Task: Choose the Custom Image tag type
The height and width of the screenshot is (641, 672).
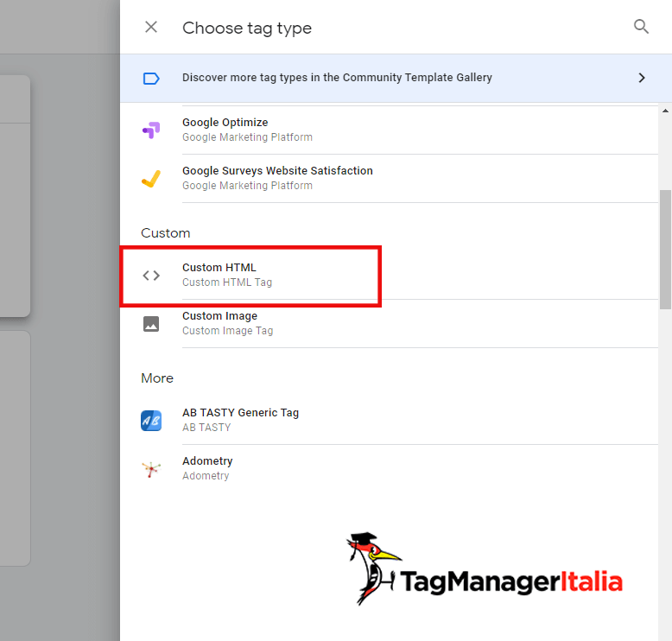Action: pyautogui.click(x=389, y=324)
